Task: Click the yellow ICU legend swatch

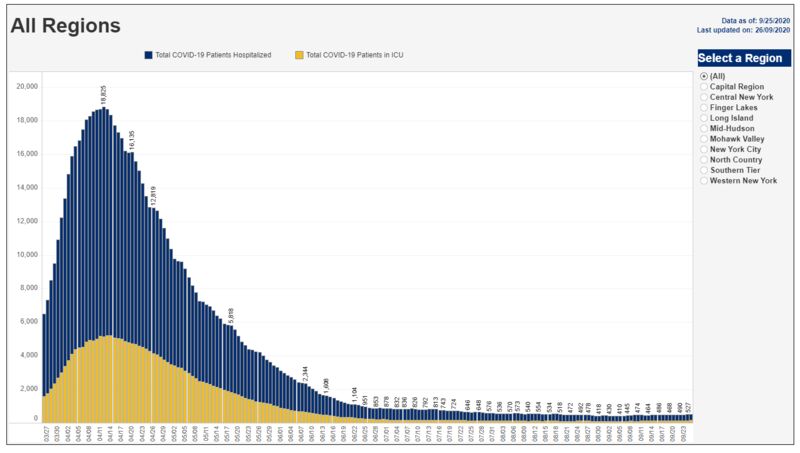Action: [299, 55]
